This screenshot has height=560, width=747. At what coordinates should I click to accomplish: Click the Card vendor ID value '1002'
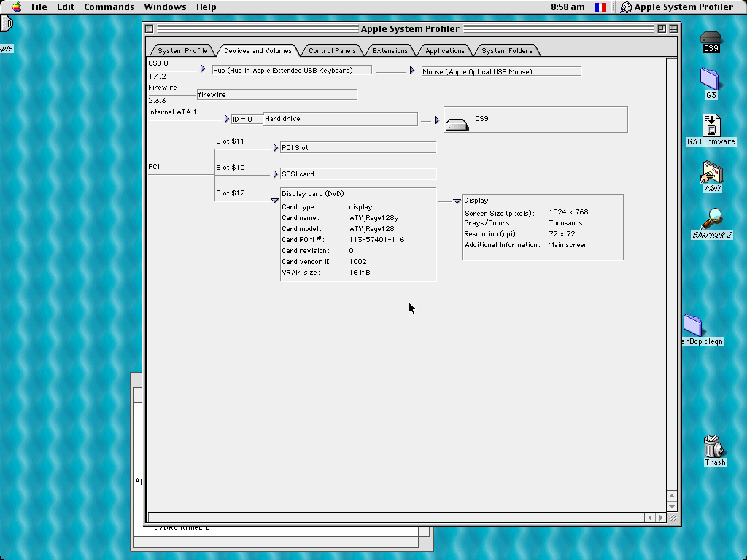[x=357, y=262]
